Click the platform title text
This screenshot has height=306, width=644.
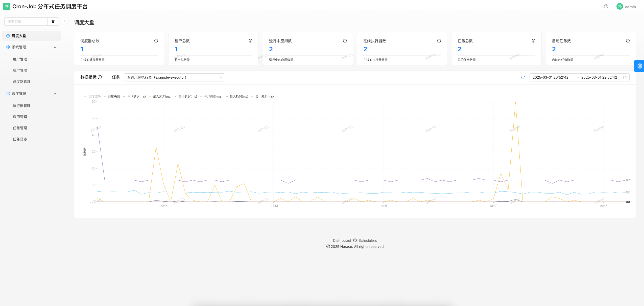tap(50, 7)
